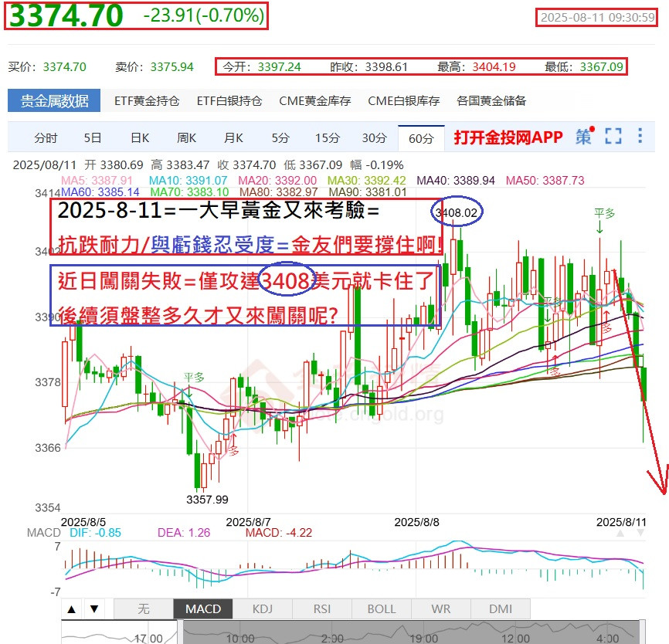The width and height of the screenshot is (669, 644).
Task: Select the 周K chart period
Action: click(x=186, y=138)
